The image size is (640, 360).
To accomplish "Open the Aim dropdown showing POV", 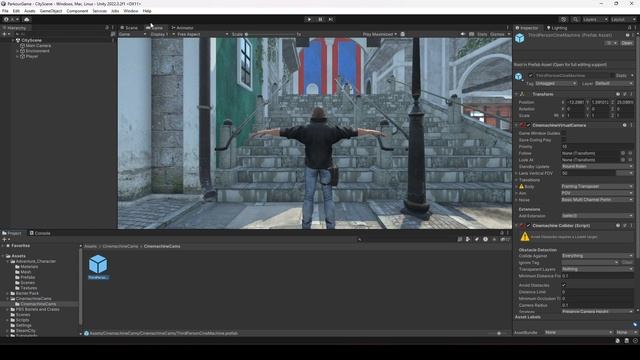I will coord(597,193).
